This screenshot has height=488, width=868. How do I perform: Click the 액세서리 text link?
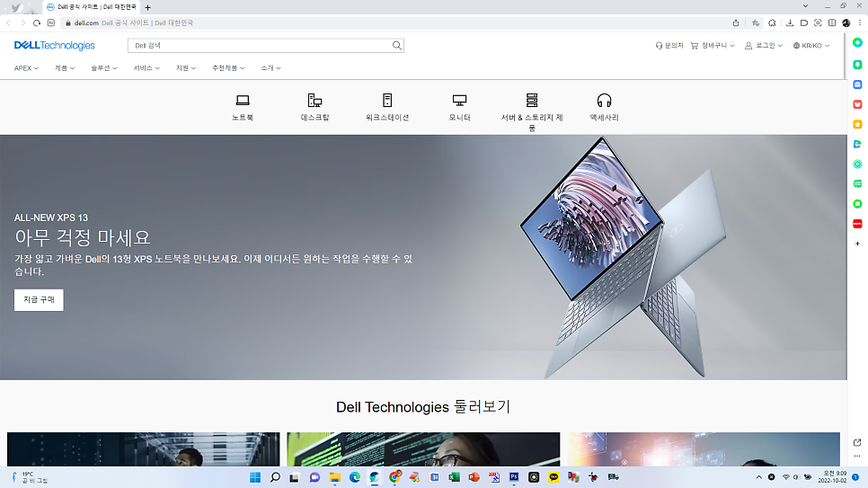604,118
